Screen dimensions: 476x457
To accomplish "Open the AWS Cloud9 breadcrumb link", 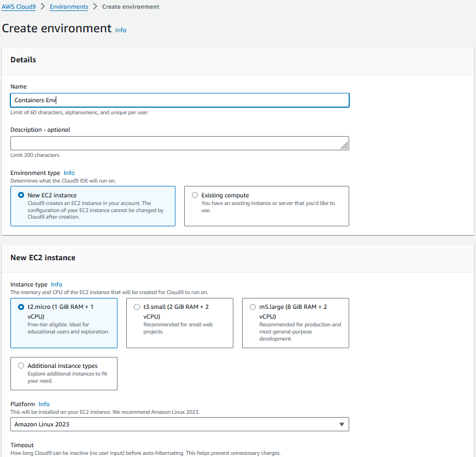I will [19, 7].
